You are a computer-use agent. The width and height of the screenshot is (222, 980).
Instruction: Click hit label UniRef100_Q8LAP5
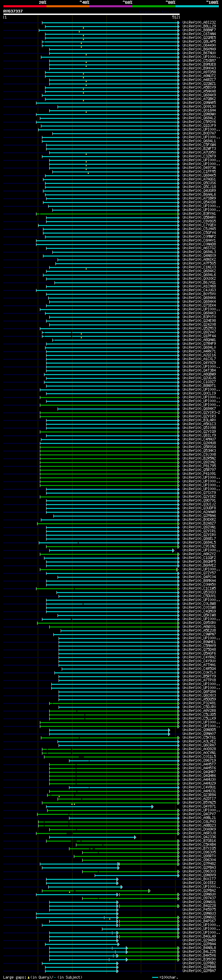(199, 41)
